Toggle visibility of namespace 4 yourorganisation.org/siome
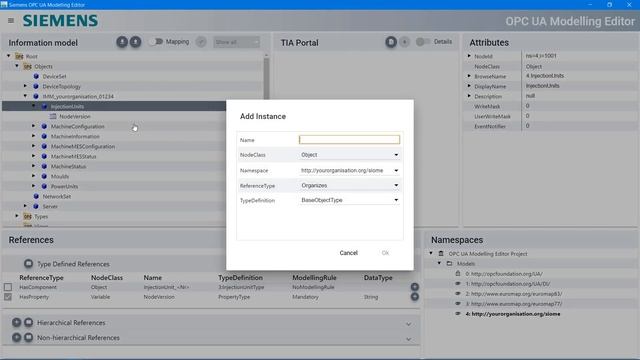Image resolution: width=640 pixels, height=360 pixels. pyautogui.click(x=458, y=313)
